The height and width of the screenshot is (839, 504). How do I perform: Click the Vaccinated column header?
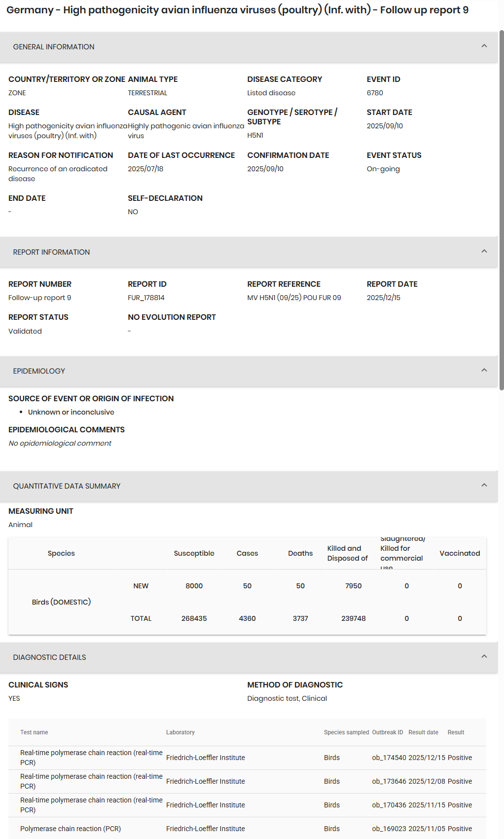(x=460, y=553)
